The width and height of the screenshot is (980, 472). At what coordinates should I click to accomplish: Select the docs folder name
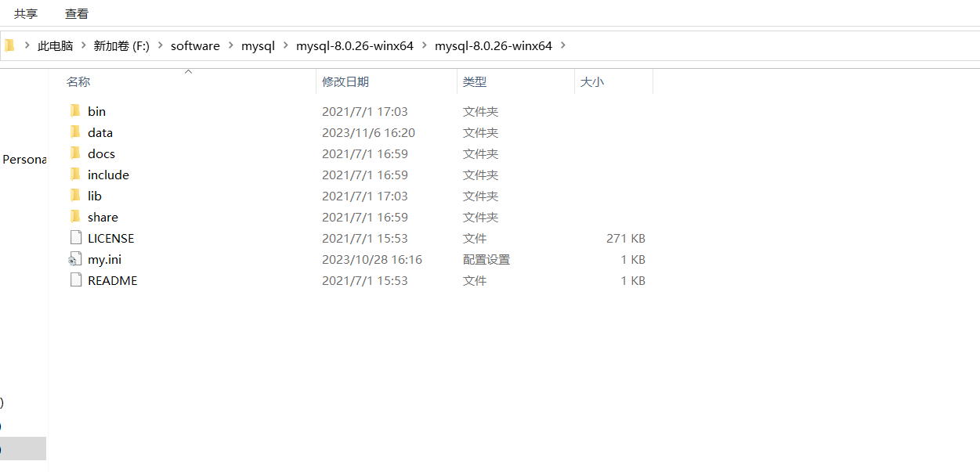click(101, 153)
